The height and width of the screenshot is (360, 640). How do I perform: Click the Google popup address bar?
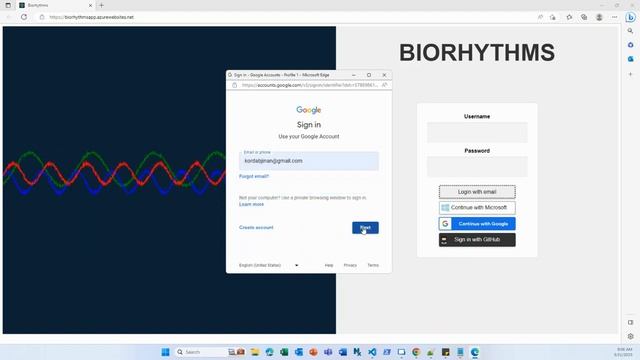[x=309, y=85]
